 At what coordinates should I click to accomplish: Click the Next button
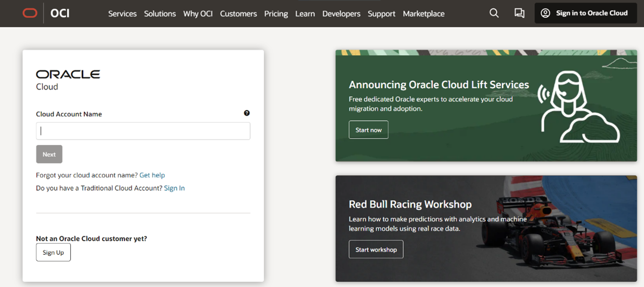[x=49, y=154]
